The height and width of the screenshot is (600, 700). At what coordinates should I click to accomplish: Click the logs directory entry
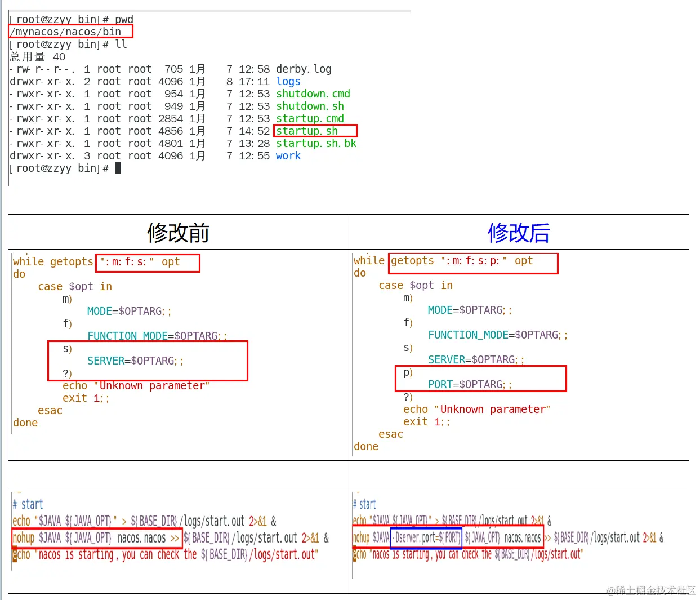(288, 82)
